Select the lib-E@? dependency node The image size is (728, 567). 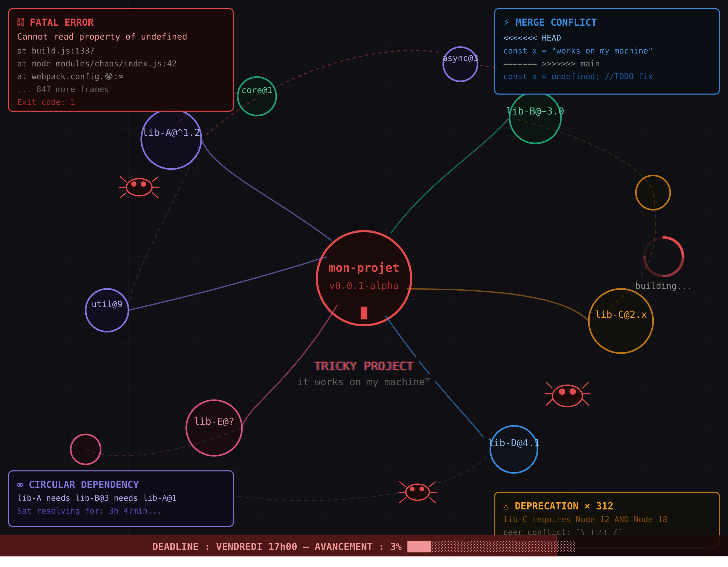pyautogui.click(x=214, y=428)
